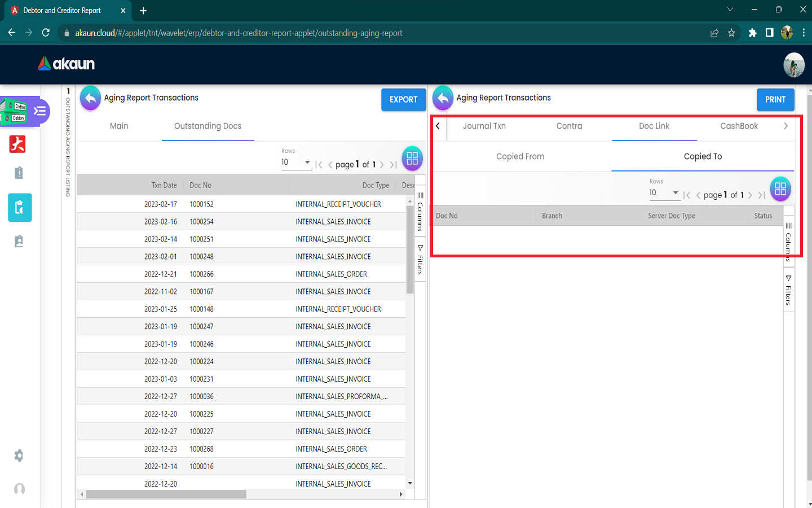Click the EXPORT button
Screen dimensions: 812x508
click(x=403, y=99)
